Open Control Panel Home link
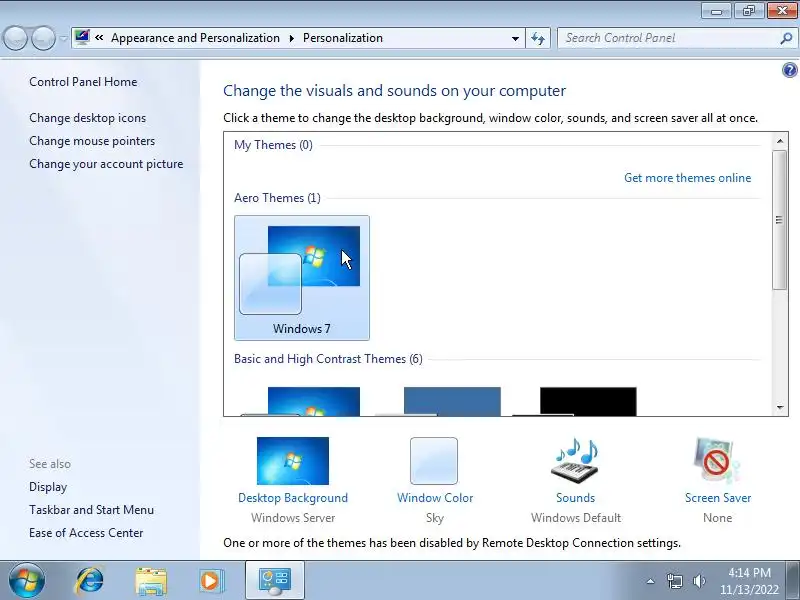The height and width of the screenshot is (600, 800). click(83, 82)
